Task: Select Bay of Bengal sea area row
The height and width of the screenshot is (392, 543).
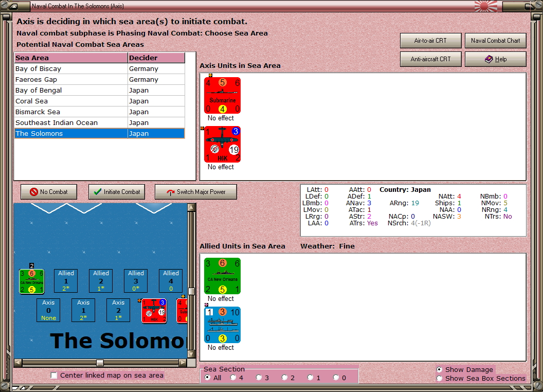Action: pyautogui.click(x=99, y=90)
